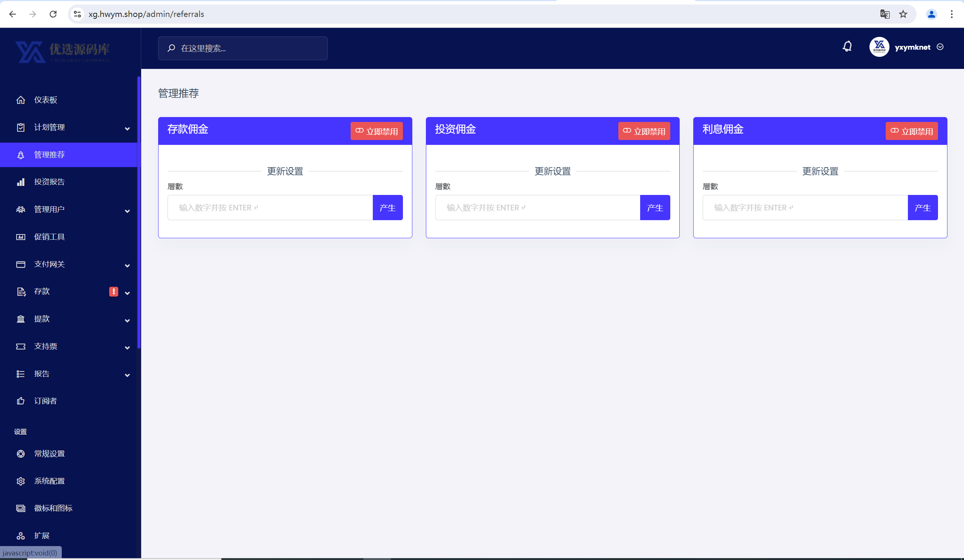Click the red alert badge on 存款

tap(114, 291)
